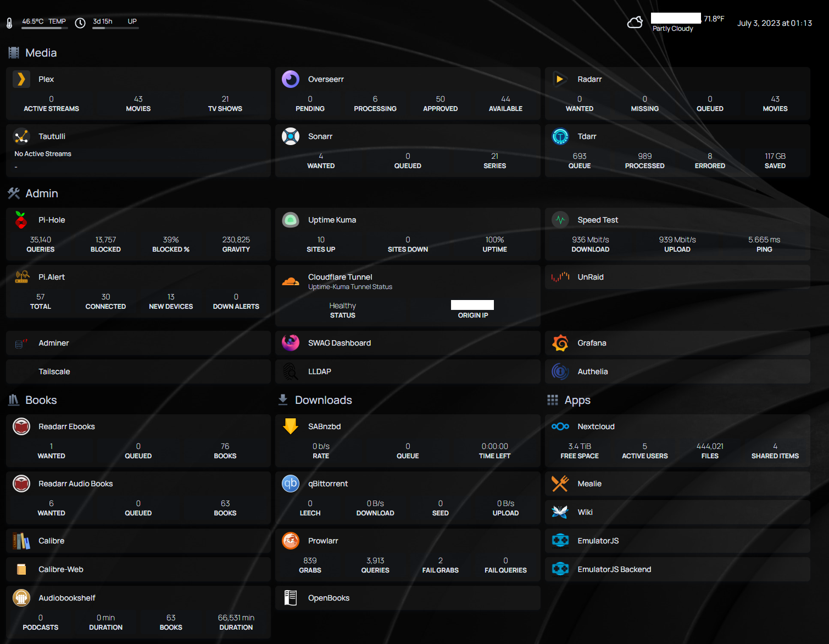Open Pi-Hole raspberry icon

point(21,220)
